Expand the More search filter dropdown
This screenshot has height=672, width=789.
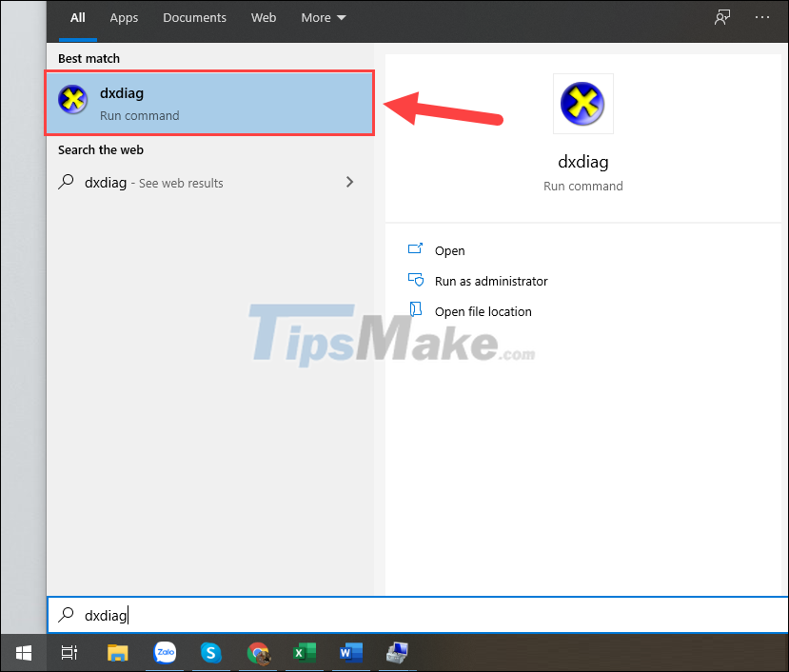[x=323, y=17]
